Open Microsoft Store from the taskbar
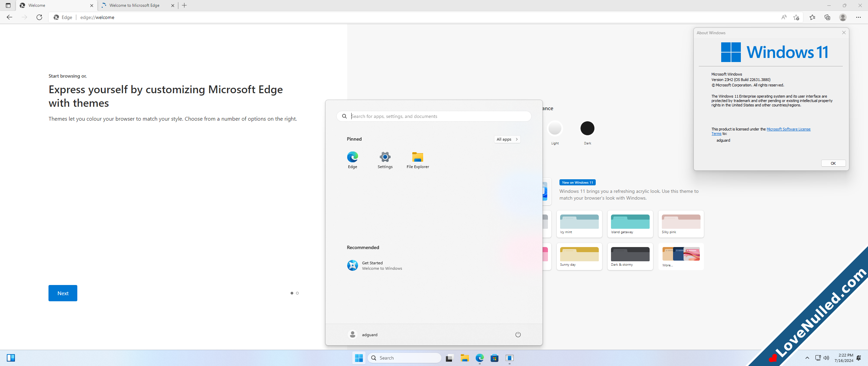 pos(495,358)
